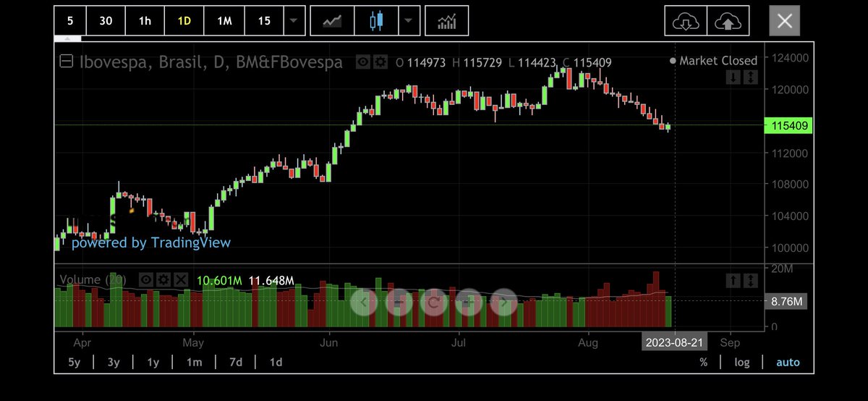Click the cloud download load-chart icon
Viewport: 868px width, 401px height.
pos(685,22)
